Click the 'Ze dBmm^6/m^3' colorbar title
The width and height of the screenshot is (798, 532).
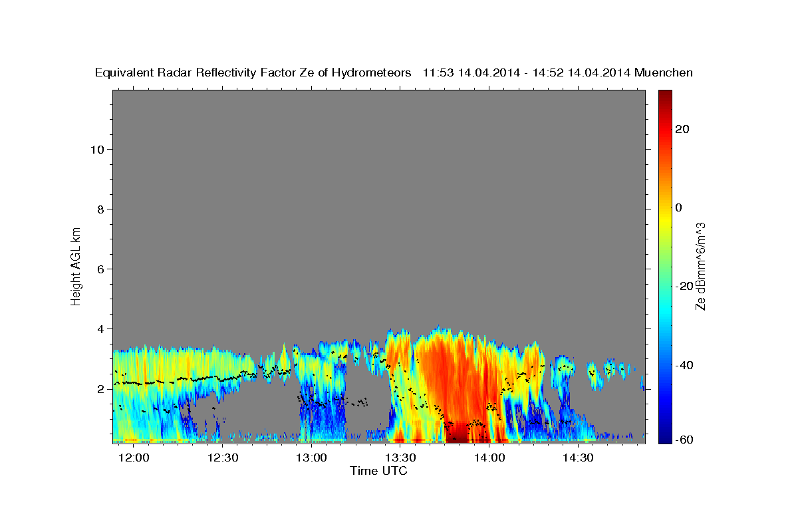[700, 265]
